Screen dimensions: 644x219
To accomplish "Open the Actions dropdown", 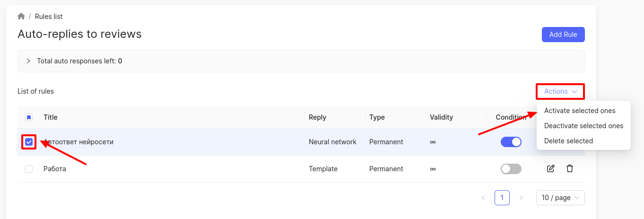I will pyautogui.click(x=560, y=91).
